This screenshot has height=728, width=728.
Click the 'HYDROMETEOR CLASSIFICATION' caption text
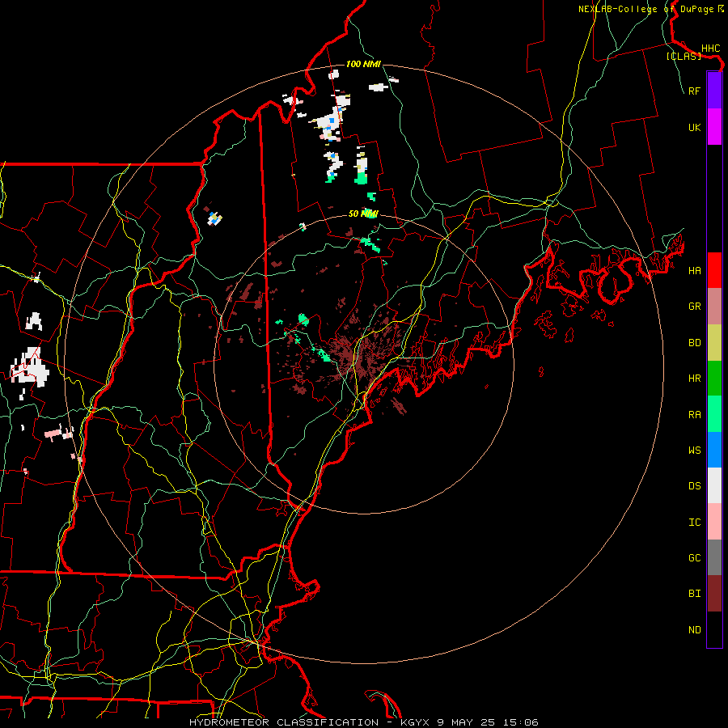click(x=284, y=722)
